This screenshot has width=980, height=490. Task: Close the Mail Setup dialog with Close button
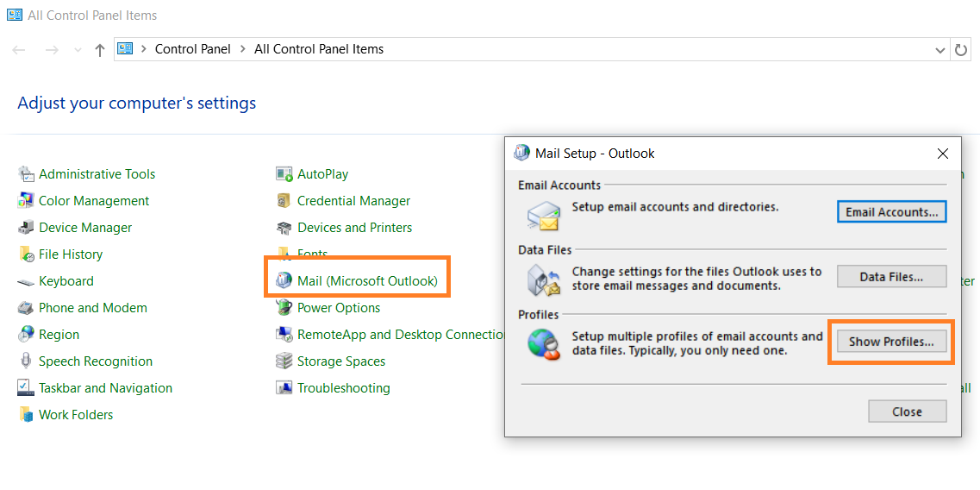pyautogui.click(x=907, y=411)
